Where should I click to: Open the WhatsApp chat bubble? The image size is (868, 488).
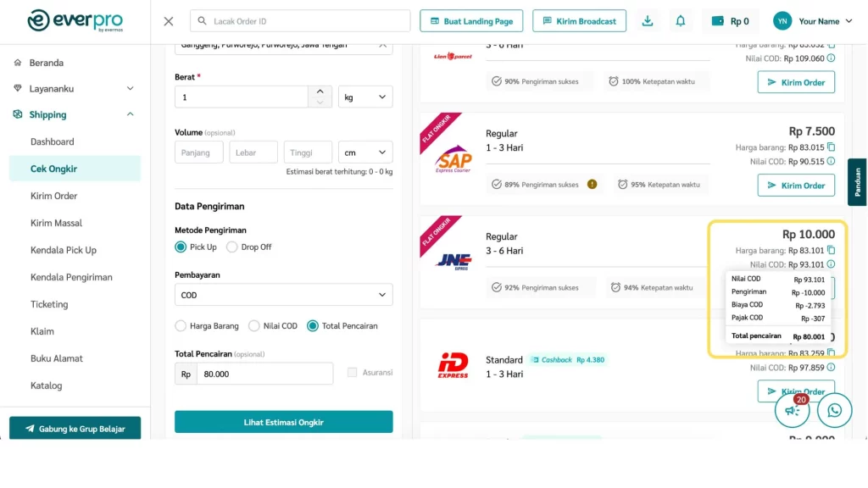tap(834, 410)
